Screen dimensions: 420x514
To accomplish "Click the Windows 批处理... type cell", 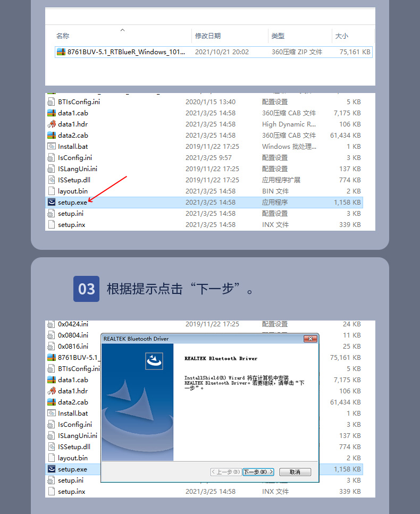I will click(289, 147).
